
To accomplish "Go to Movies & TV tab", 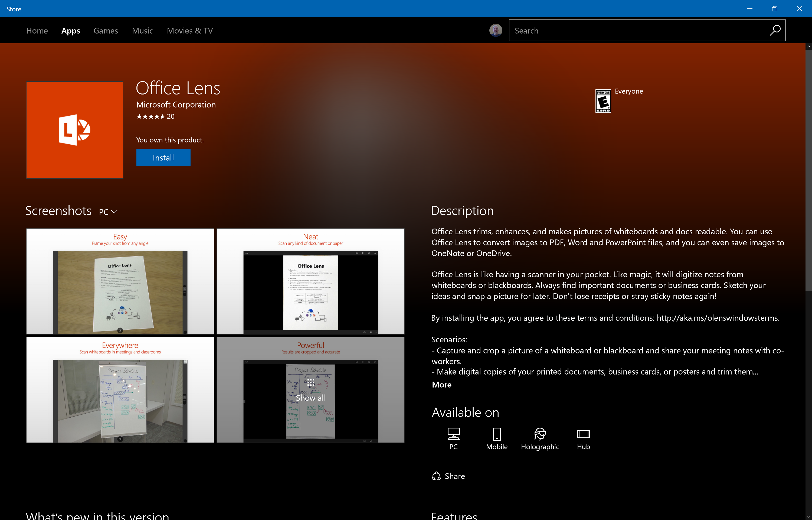I will 189,31.
